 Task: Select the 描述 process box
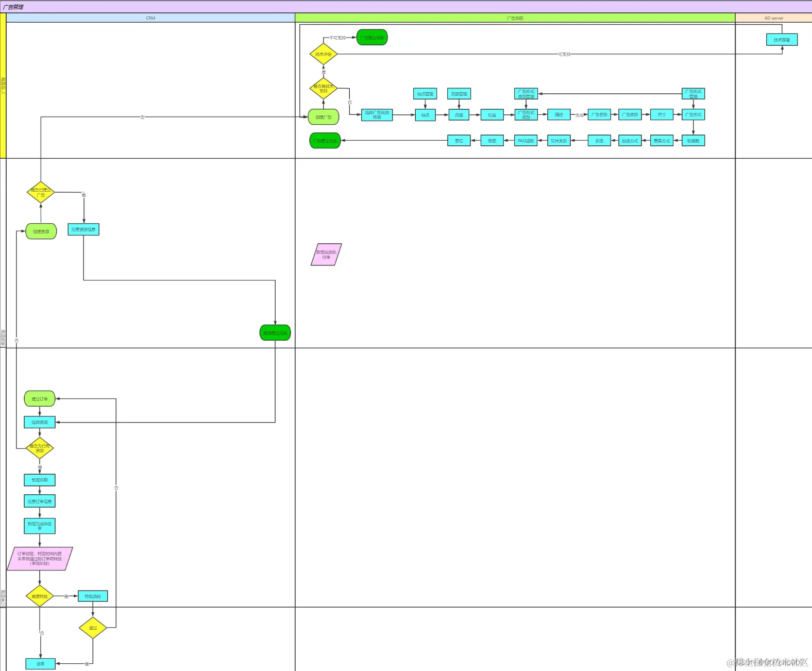coord(559,115)
